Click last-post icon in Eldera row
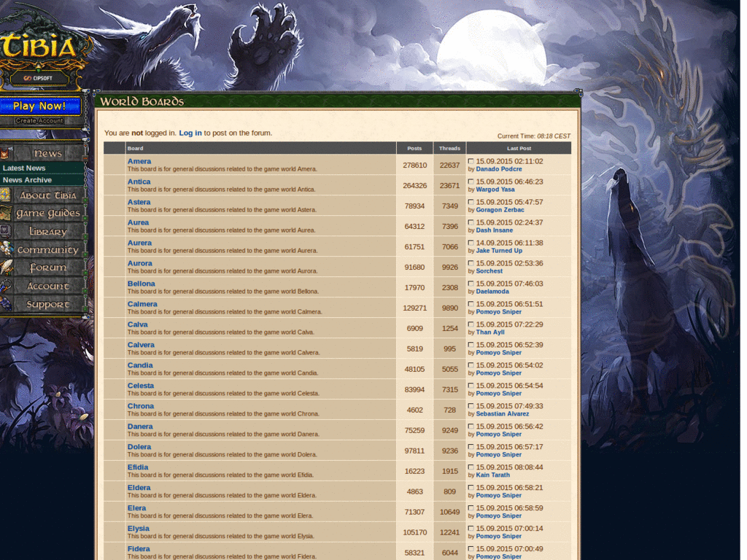The image size is (747, 560). [x=471, y=488]
